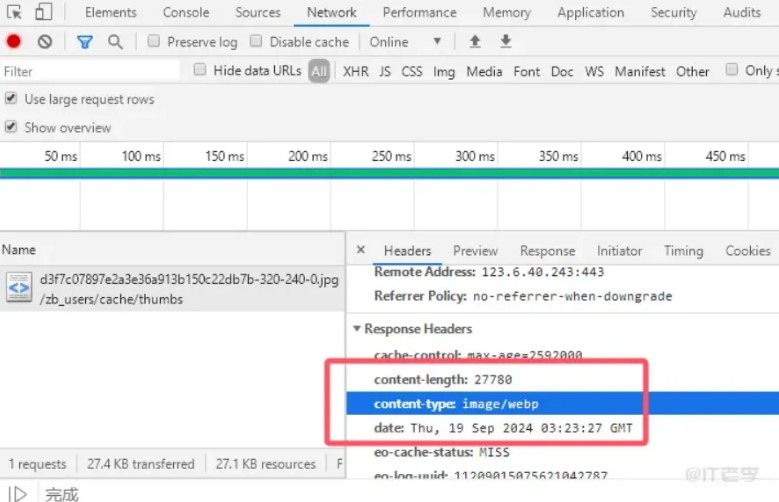Check the Disable cache option
Image resolution: width=779 pixels, height=502 pixels.
click(256, 42)
